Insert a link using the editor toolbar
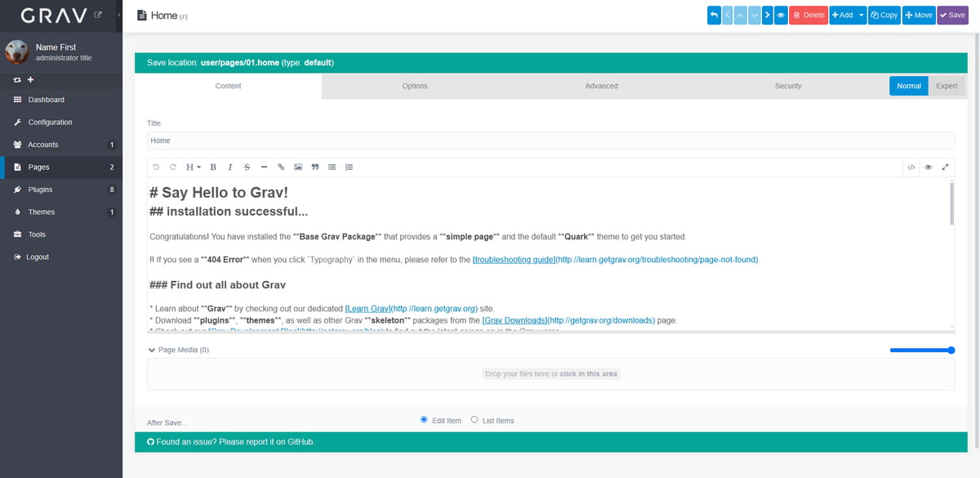 (x=281, y=167)
